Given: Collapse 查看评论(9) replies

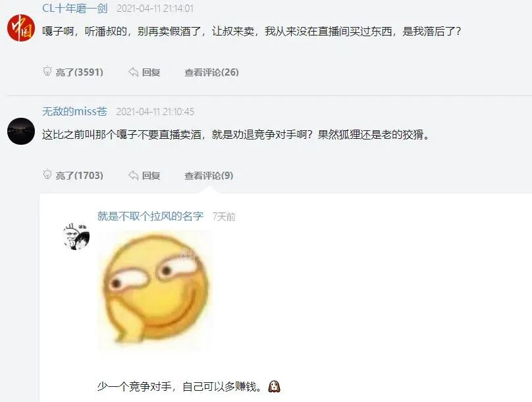Looking at the screenshot, I should click(x=209, y=176).
